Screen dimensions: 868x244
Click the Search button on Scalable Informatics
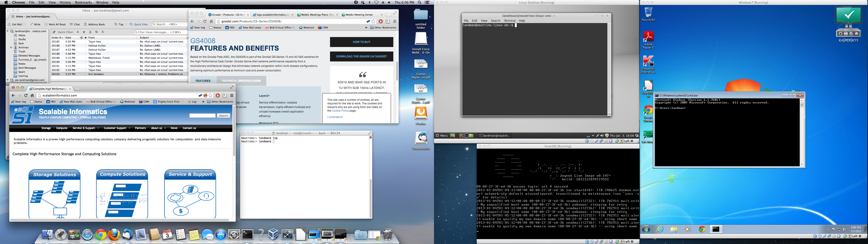tap(223, 116)
